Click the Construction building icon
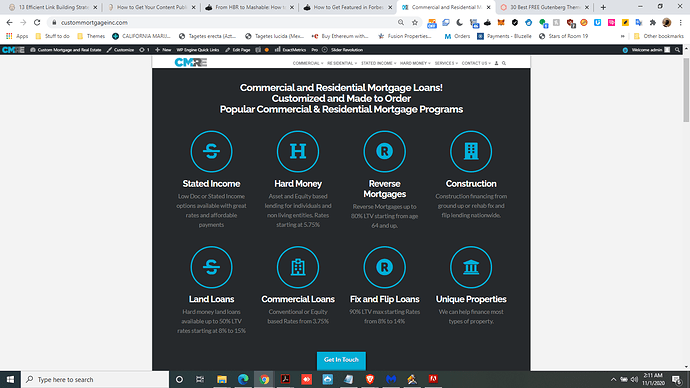 point(471,151)
